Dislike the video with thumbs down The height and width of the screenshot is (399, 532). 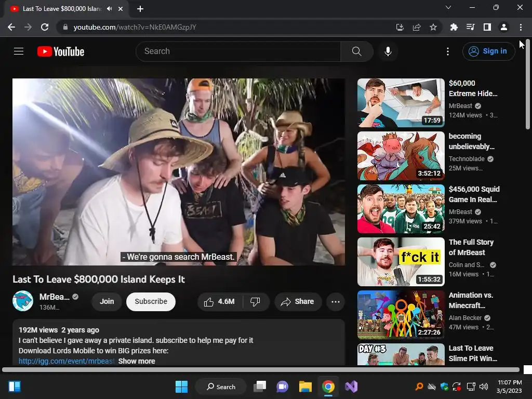pyautogui.click(x=255, y=302)
